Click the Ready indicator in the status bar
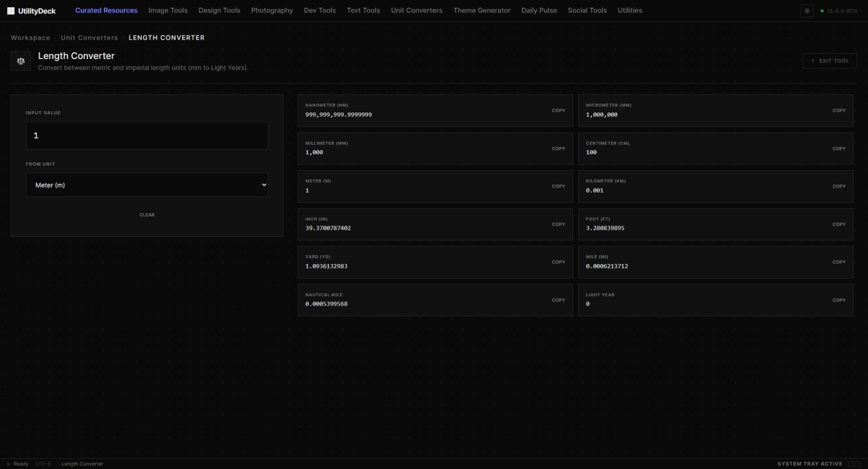The height and width of the screenshot is (469, 868). [20, 464]
